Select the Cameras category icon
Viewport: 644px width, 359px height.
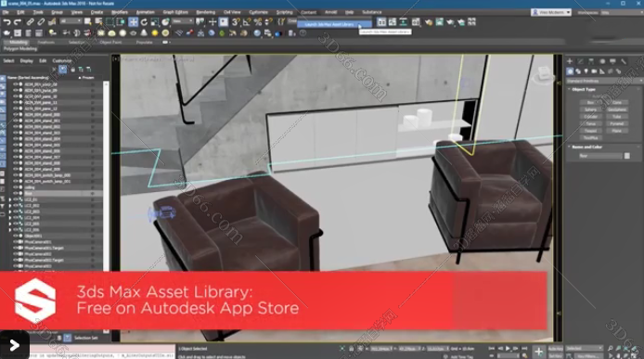594,71
